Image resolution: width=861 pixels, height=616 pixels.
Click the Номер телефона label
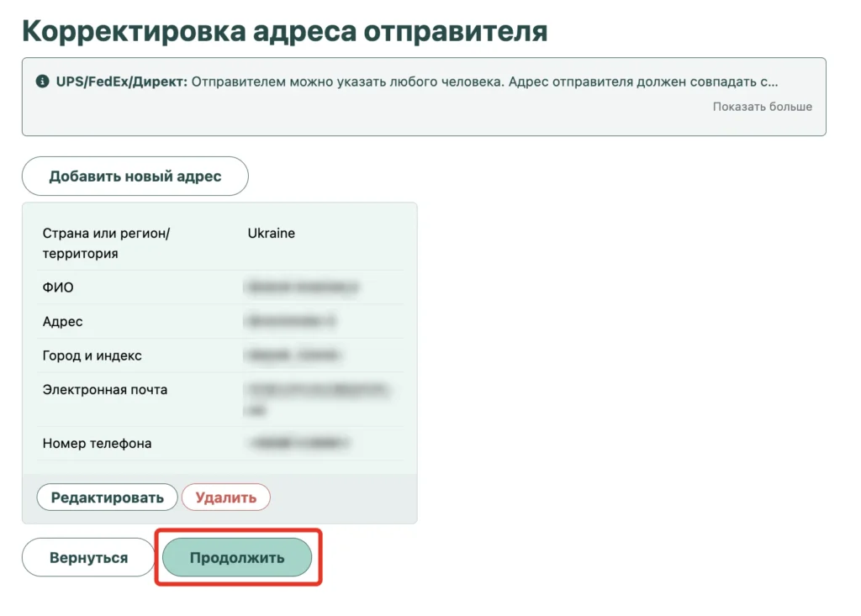pos(98,444)
